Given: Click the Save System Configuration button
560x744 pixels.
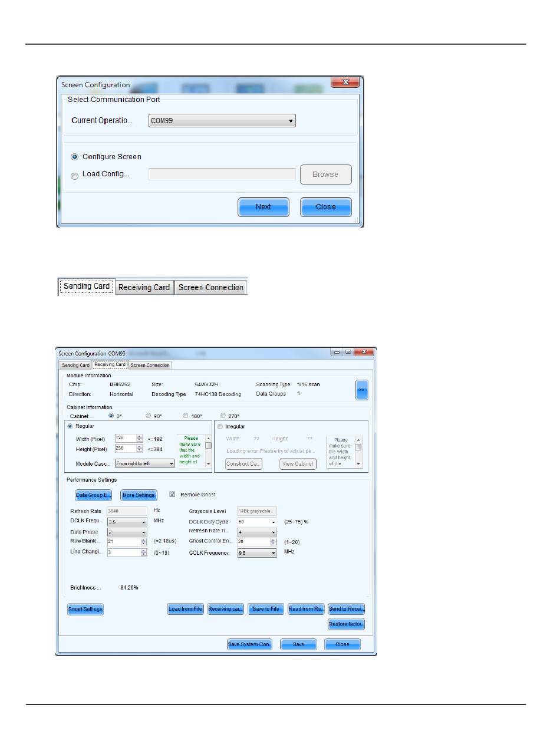Looking at the screenshot, I should [x=250, y=644].
